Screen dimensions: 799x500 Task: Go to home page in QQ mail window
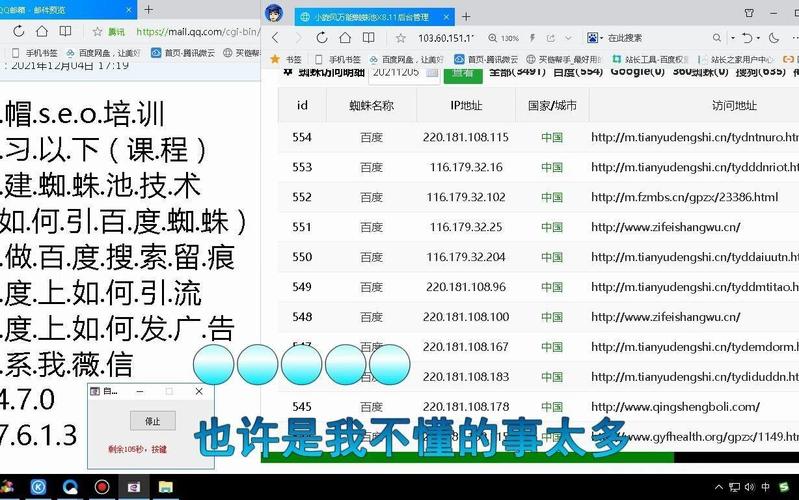[42, 32]
